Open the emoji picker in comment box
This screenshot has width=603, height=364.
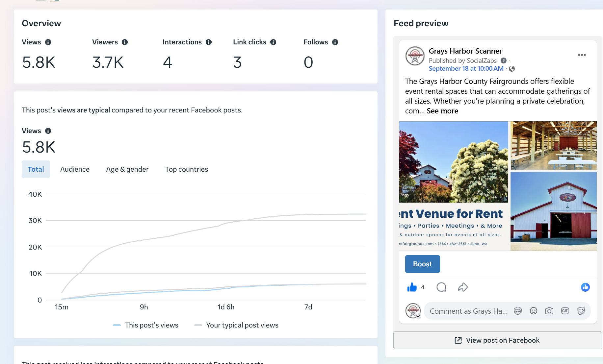click(x=534, y=311)
